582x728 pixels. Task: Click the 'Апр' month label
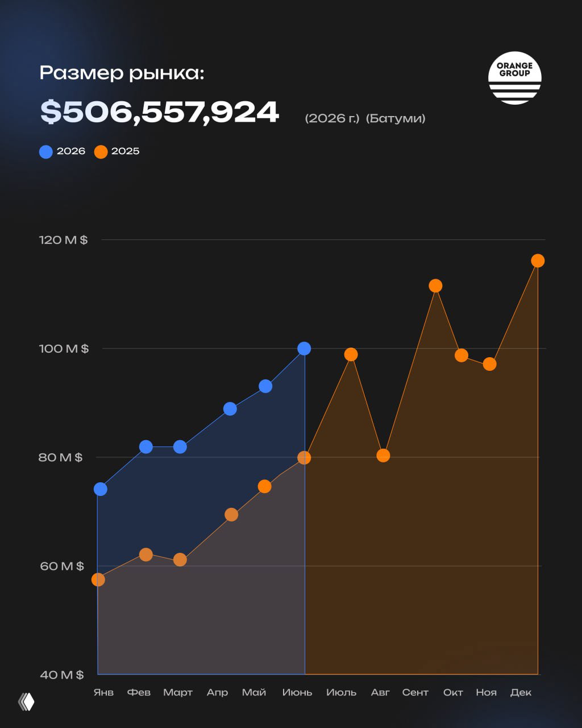click(217, 693)
